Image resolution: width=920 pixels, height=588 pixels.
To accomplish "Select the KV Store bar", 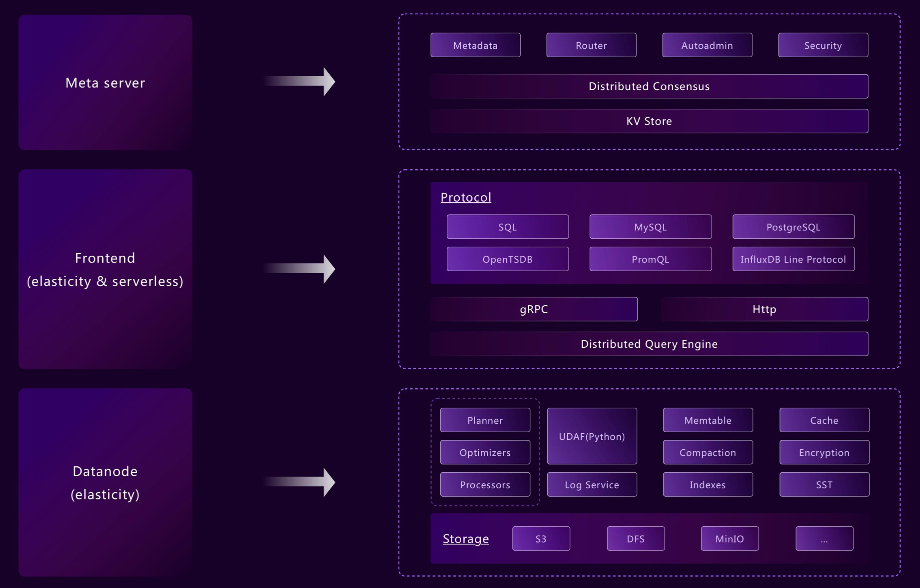I will 649,121.
